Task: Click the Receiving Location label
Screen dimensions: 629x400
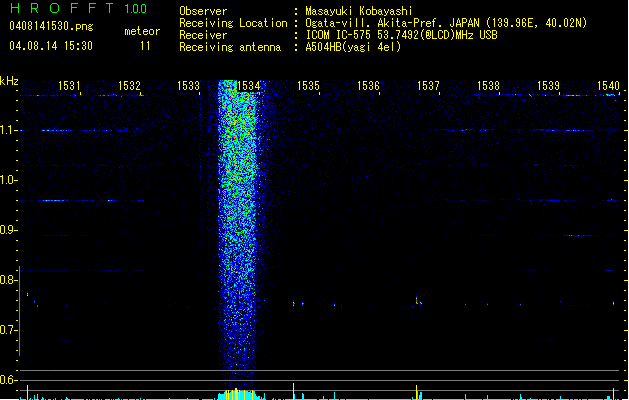Action: 233,23
